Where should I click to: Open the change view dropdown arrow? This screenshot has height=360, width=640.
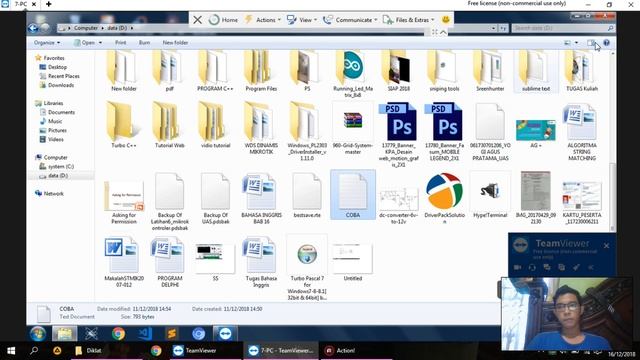click(576, 42)
